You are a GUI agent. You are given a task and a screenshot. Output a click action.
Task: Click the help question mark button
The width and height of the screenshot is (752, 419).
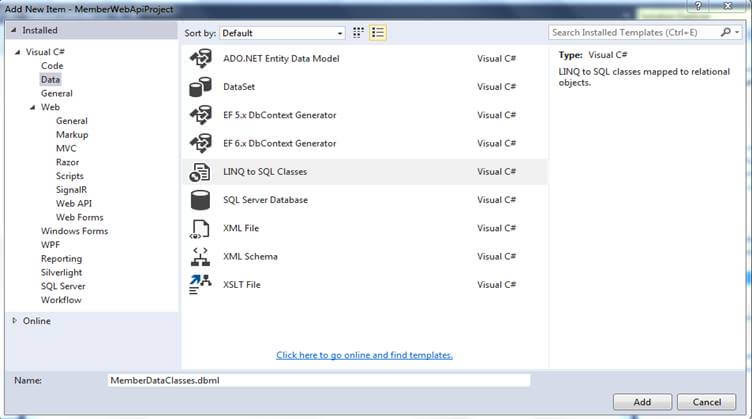point(698,6)
